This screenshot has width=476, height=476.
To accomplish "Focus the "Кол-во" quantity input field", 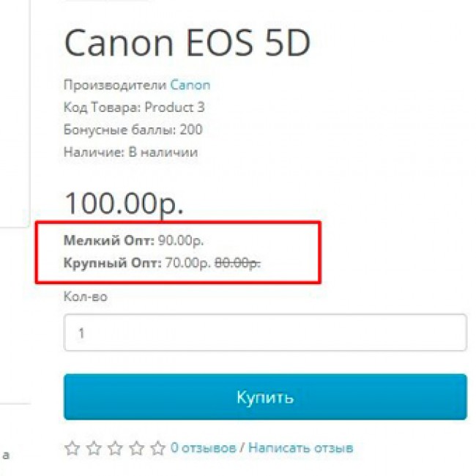I will (x=265, y=332).
